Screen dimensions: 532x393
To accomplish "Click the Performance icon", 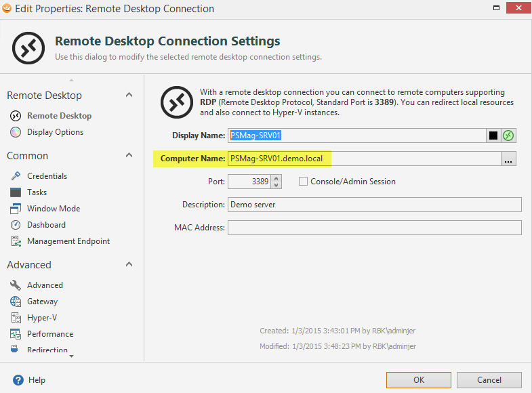I will 16,334.
